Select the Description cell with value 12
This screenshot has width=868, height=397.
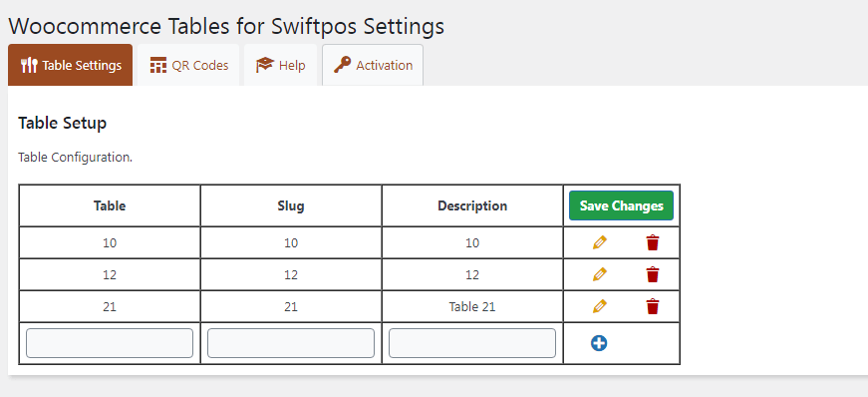click(472, 274)
